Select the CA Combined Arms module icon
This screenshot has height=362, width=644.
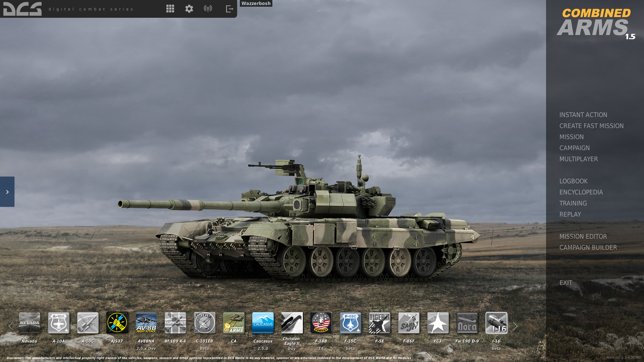coord(234,323)
